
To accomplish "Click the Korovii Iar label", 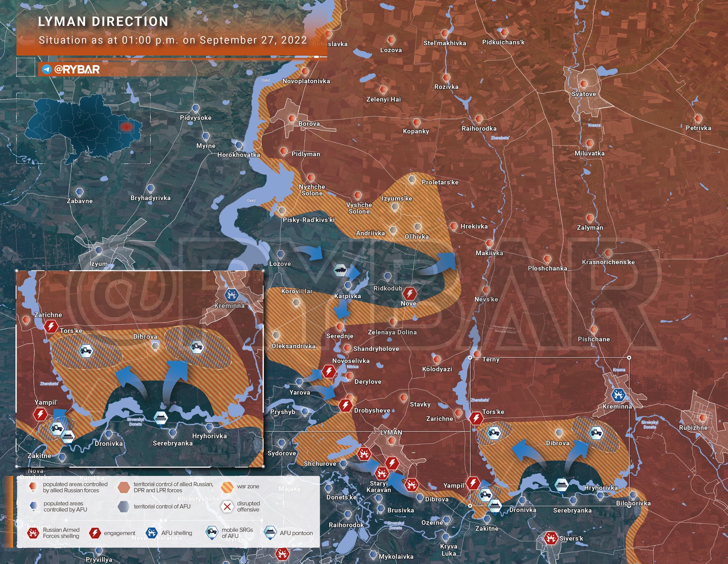I will [x=297, y=291].
